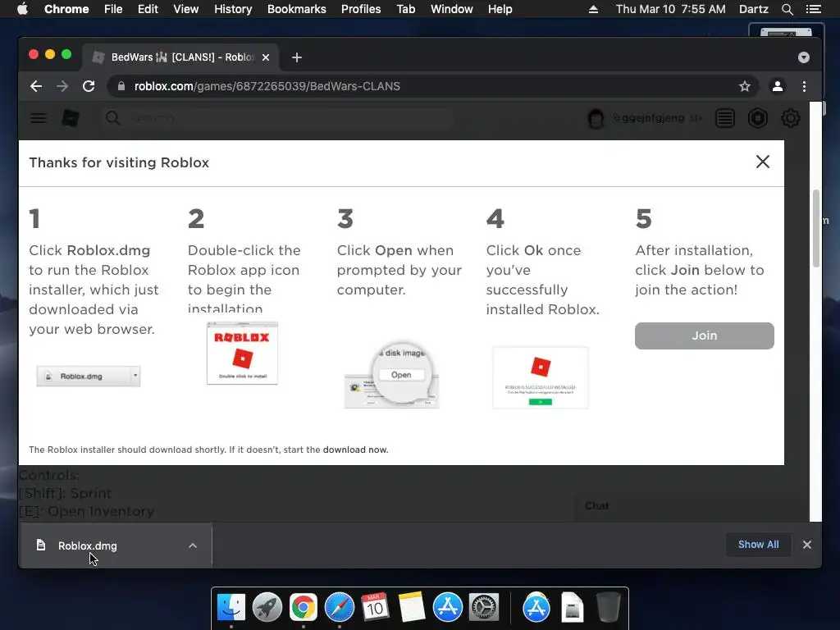Open Spotlight search in the menu bar
This screenshot has height=630, width=840.
(787, 9)
